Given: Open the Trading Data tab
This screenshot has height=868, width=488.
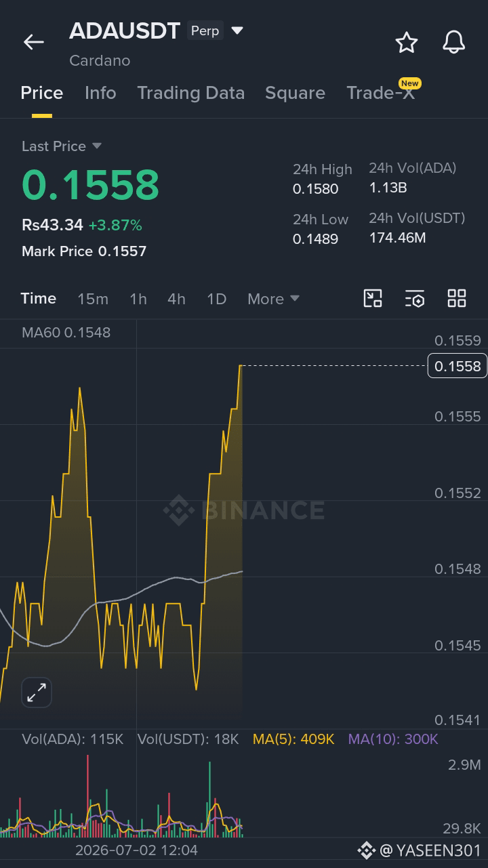Looking at the screenshot, I should (x=191, y=93).
